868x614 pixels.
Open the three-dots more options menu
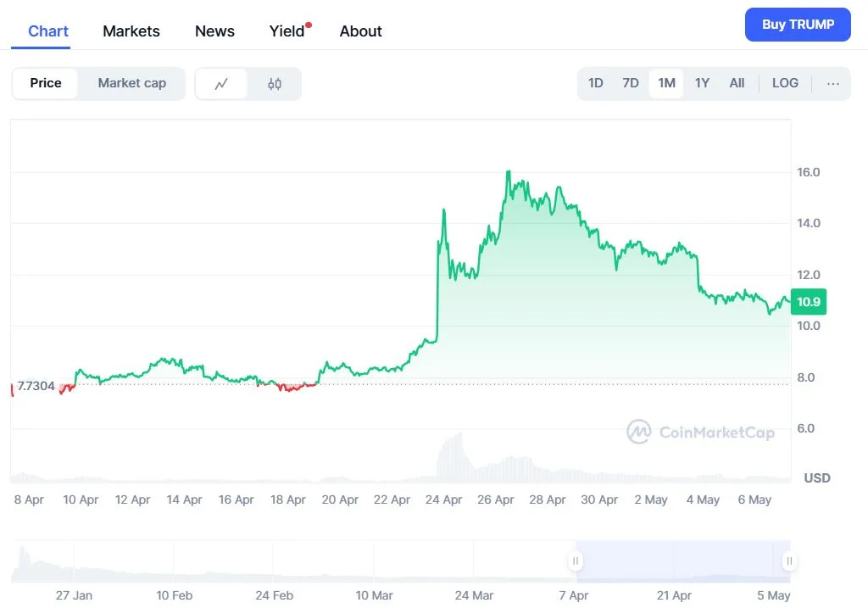[x=832, y=84]
